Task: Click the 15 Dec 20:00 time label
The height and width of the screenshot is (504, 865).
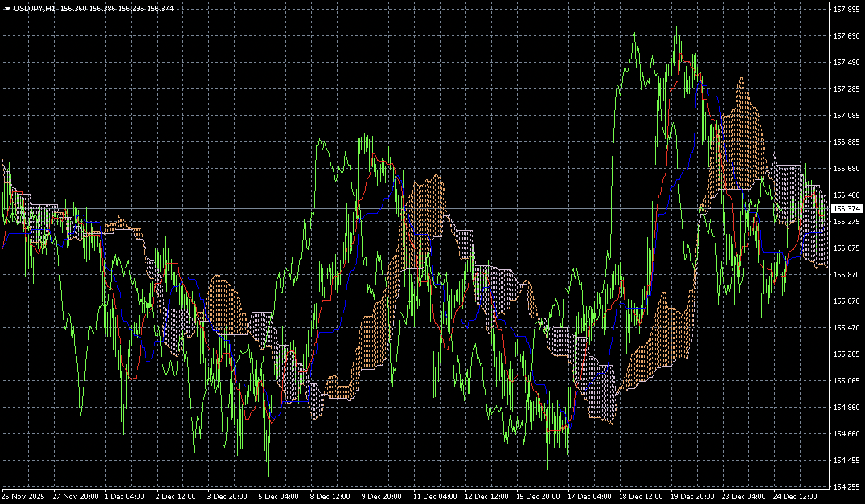Action: point(538,496)
